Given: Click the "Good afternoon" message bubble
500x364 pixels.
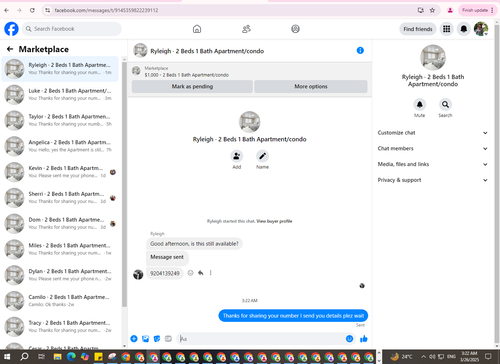Looking at the screenshot, I should tap(194, 244).
